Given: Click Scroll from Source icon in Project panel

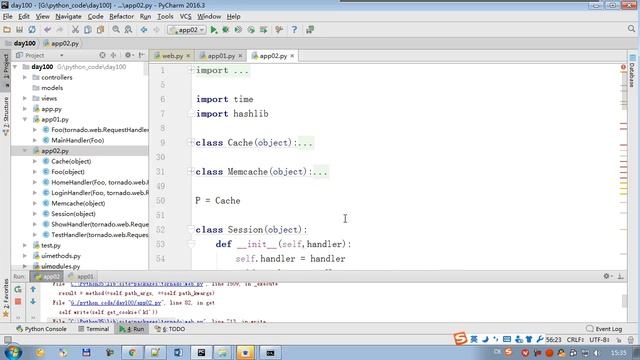Looking at the screenshot, I should pos(102,55).
